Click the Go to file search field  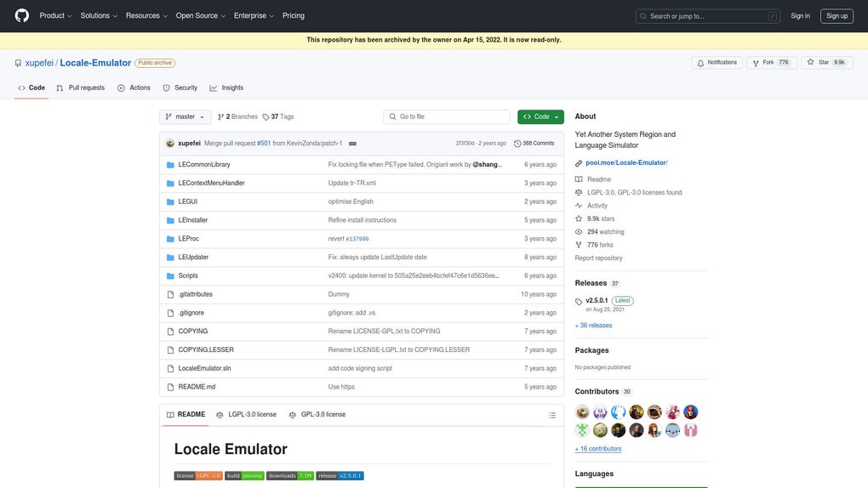point(446,116)
